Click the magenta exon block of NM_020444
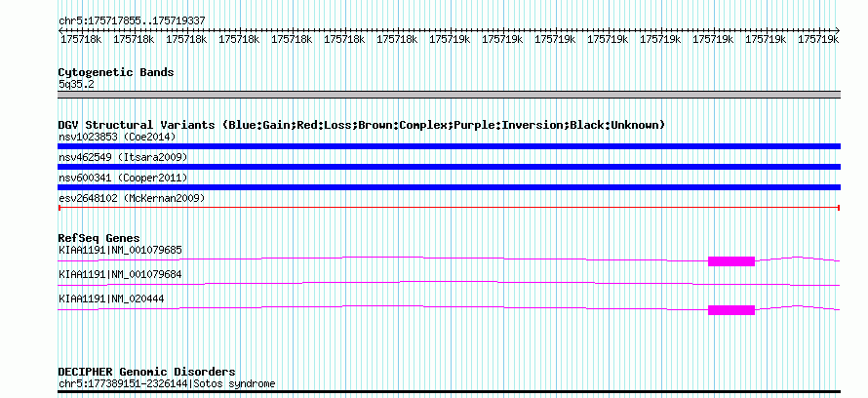The height and width of the screenshot is (398, 868). pyautogui.click(x=731, y=310)
